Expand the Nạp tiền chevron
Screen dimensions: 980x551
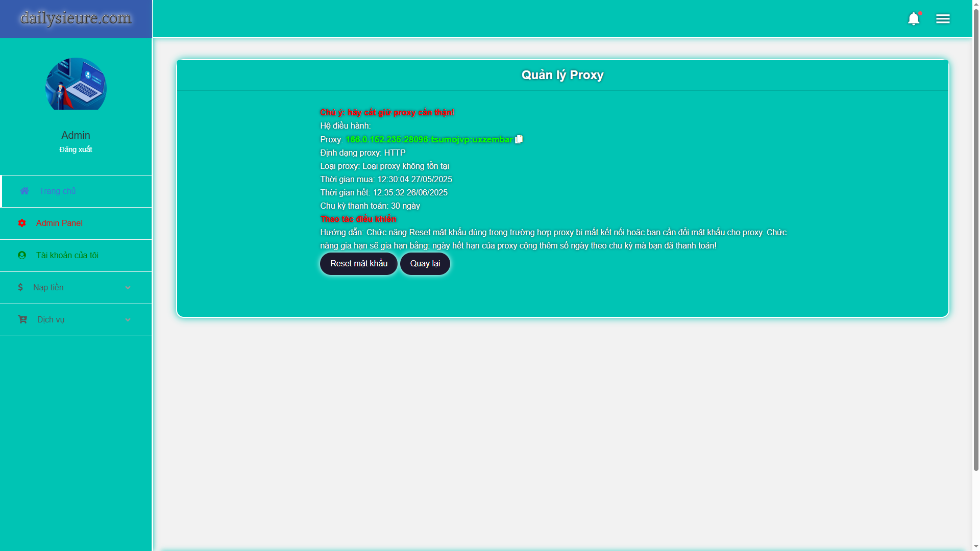pyautogui.click(x=128, y=288)
